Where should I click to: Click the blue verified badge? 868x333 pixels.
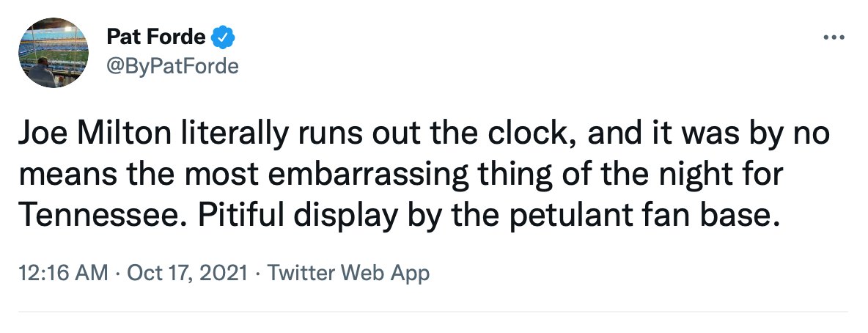pos(223,36)
